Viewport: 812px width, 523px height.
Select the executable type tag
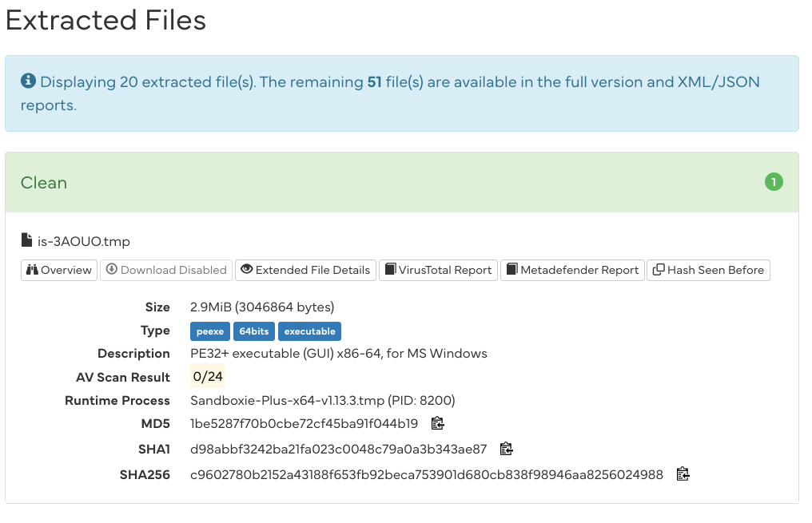coord(309,331)
